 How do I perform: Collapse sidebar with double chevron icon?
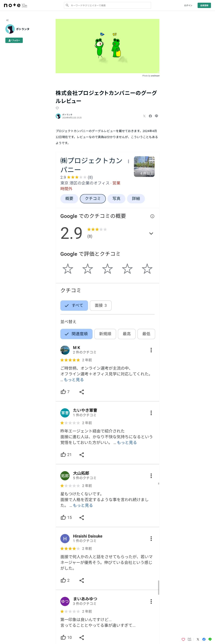pos(7,20)
